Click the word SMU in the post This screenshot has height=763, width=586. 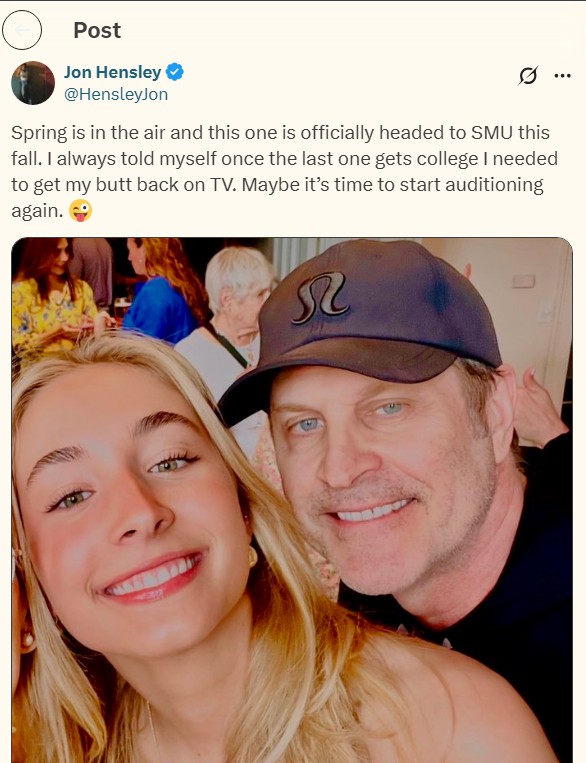coord(492,132)
